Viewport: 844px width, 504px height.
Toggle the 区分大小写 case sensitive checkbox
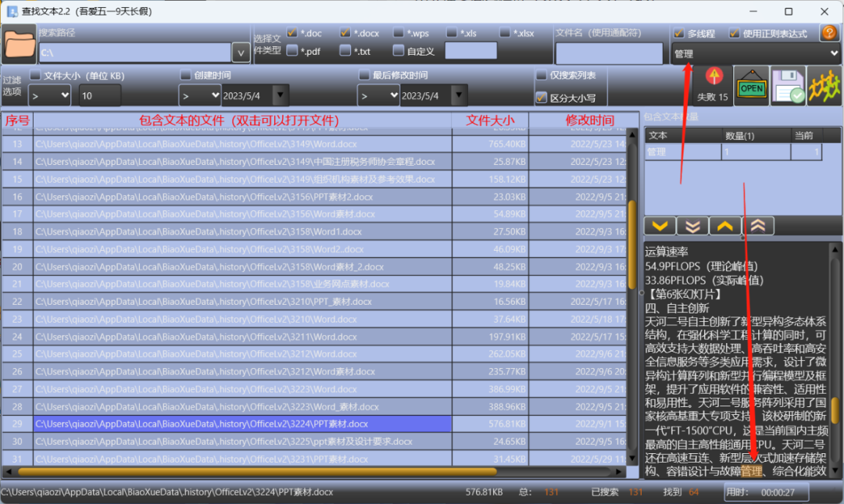click(542, 98)
